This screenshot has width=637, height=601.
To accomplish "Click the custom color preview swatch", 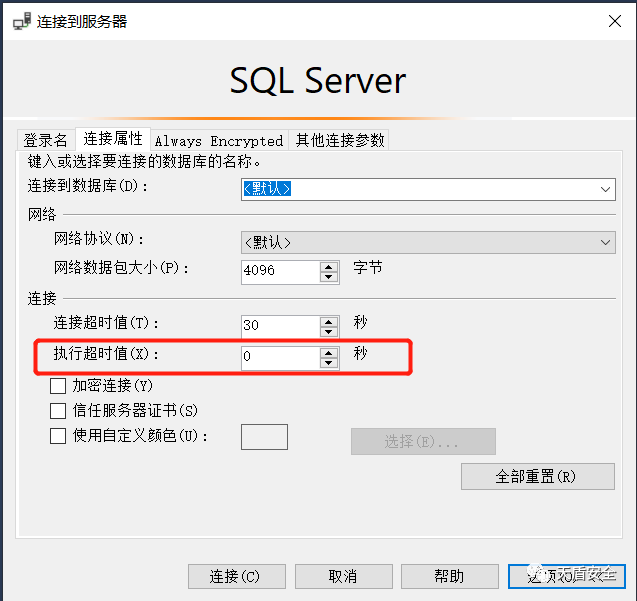I will tap(265, 437).
